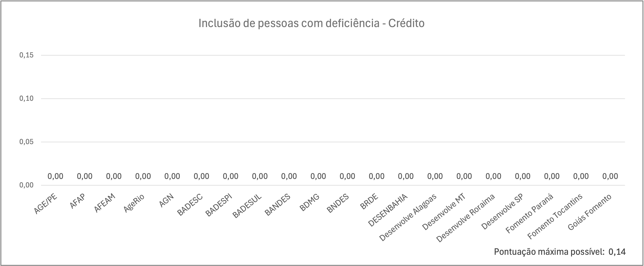Click the AgeRio axis label
Screen dimensions: 644x266
point(134,203)
